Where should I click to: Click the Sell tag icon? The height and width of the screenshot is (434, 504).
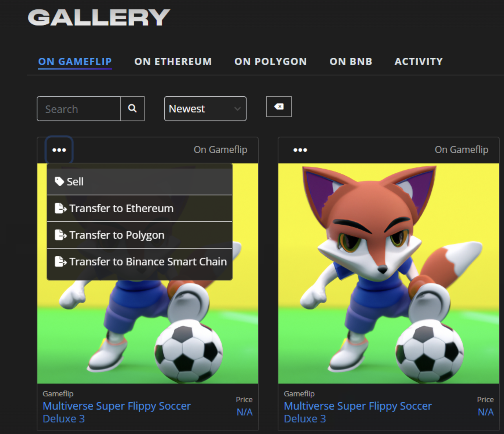(59, 182)
